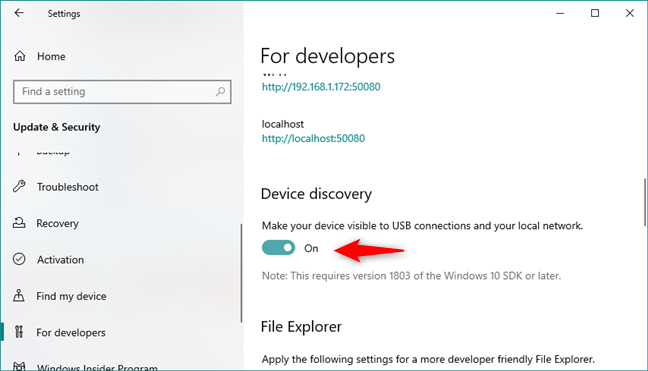Click the 'Note: This requires version 1803' text
The image size is (648, 371).
pyautogui.click(x=412, y=276)
